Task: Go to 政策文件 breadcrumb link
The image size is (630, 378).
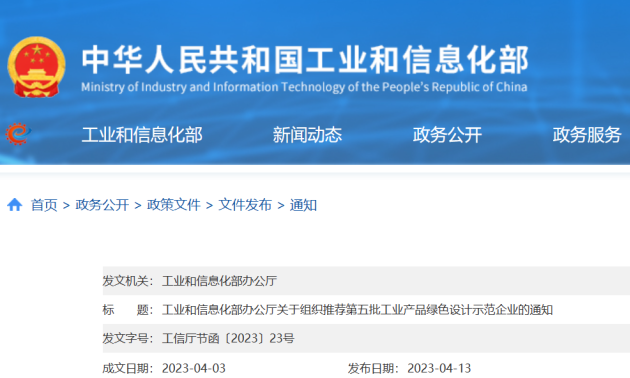Action: [174, 205]
